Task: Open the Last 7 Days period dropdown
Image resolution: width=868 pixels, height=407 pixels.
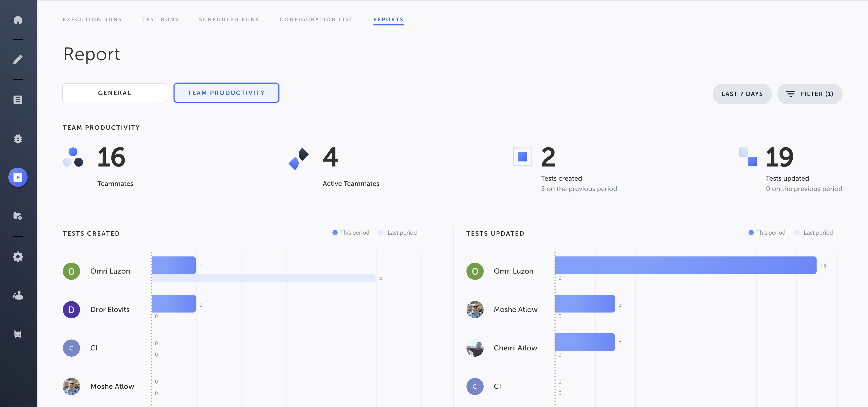Action: (x=742, y=94)
